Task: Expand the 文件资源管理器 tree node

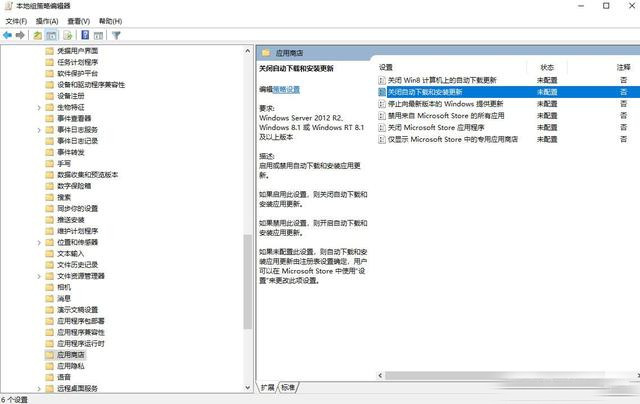Action: tap(38, 275)
